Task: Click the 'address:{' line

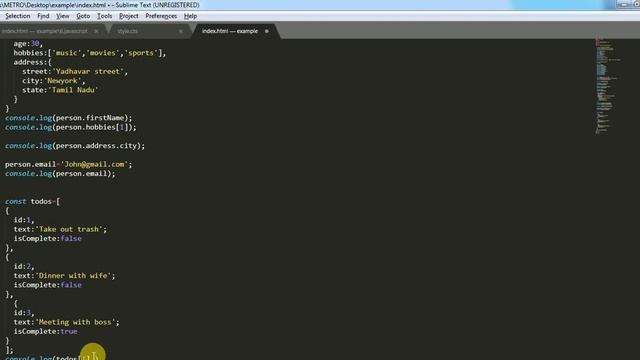Action: 33,62
